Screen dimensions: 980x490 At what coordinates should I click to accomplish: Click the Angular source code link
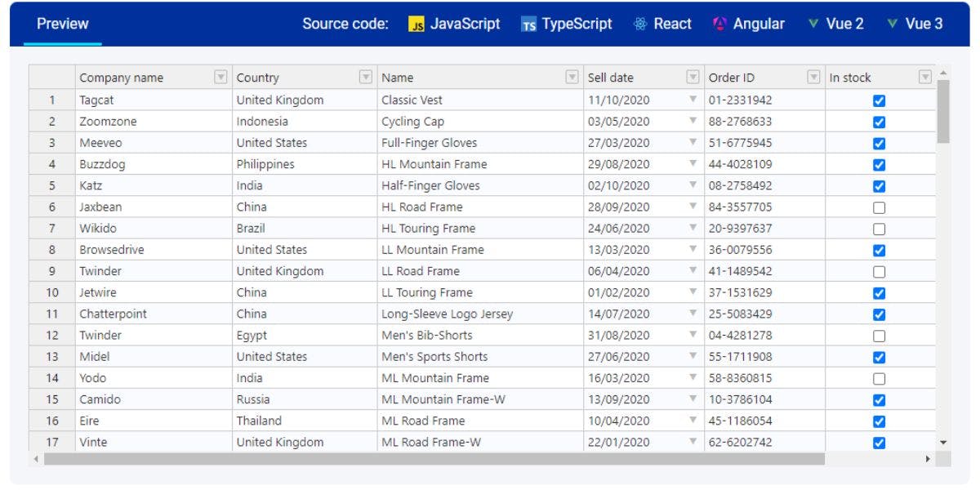759,24
